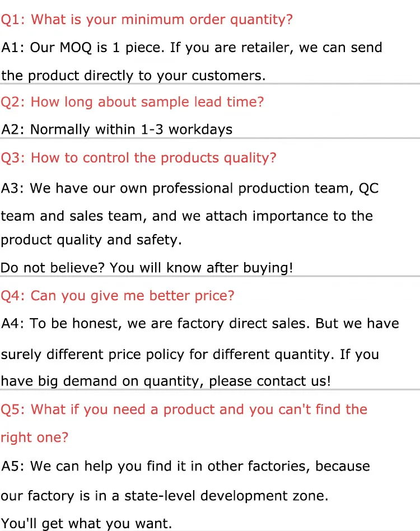
Task: Click the A3 line about professional production team
Action: click(x=190, y=188)
